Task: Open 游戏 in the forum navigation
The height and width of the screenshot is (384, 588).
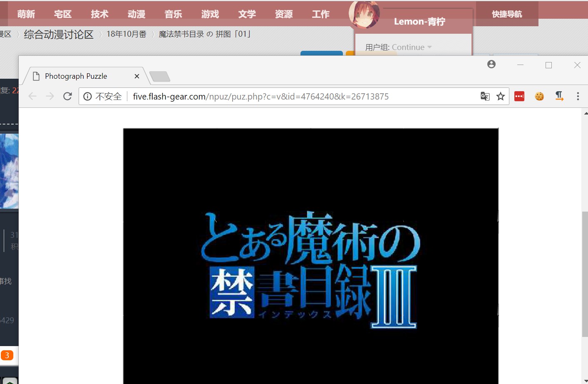Action: pos(210,14)
